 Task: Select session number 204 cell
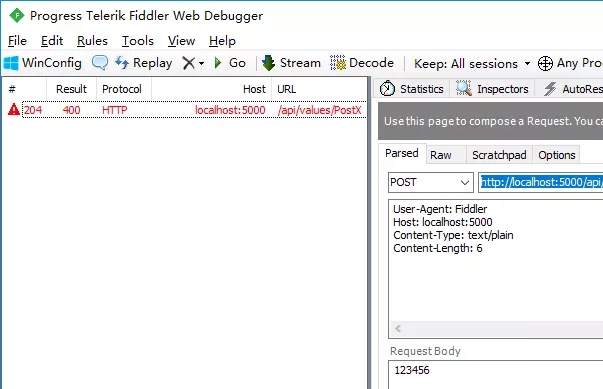(33, 110)
